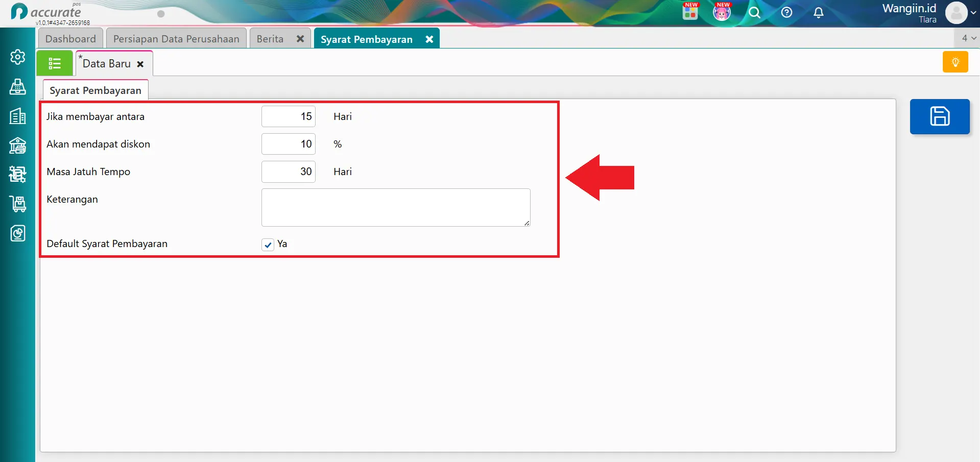This screenshot has width=980, height=462.
Task: Click the version number text
Action: click(x=63, y=23)
